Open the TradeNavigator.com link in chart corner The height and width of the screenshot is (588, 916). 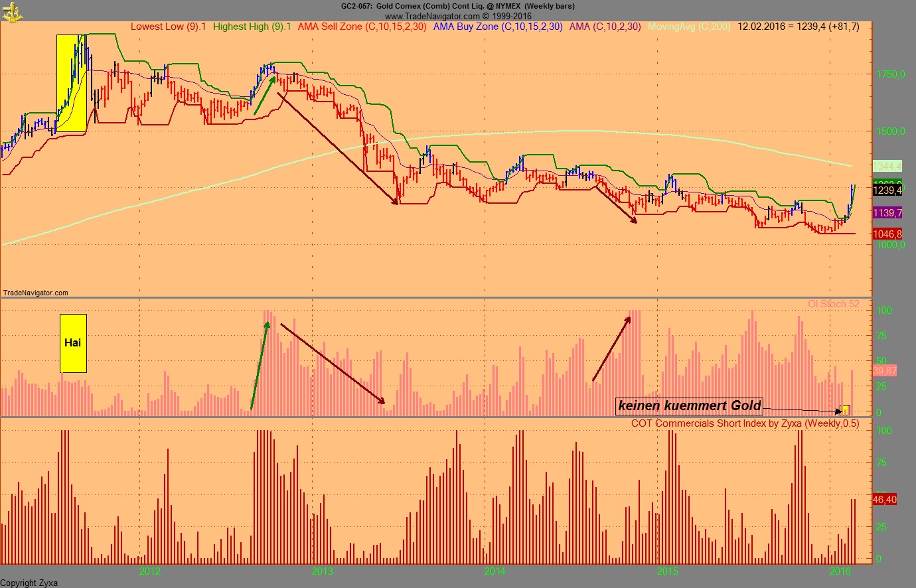point(35,293)
